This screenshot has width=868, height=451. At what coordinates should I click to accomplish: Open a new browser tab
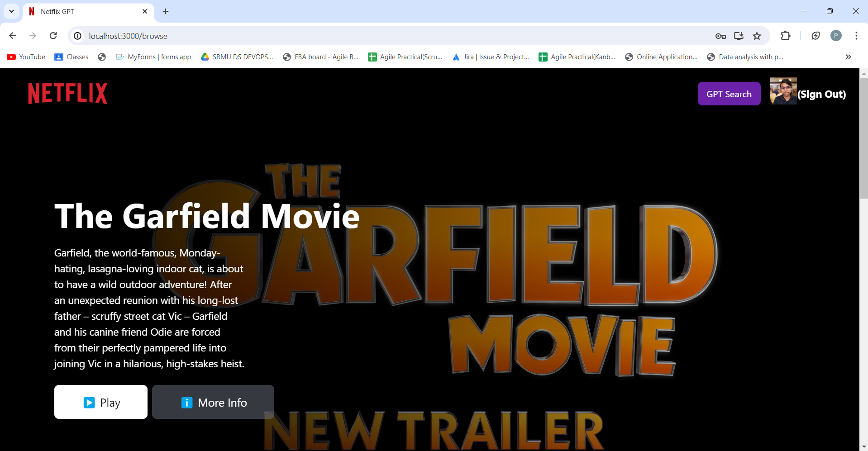click(x=166, y=11)
